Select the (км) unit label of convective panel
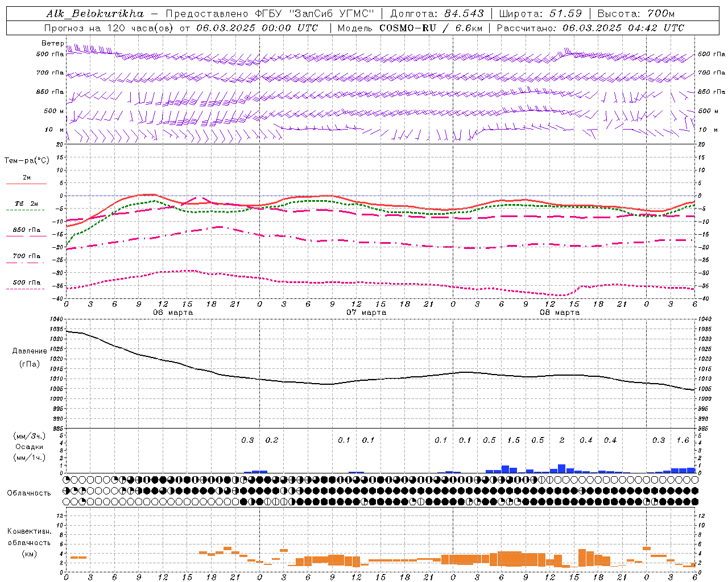The width and height of the screenshot is (728, 582). [x=29, y=554]
